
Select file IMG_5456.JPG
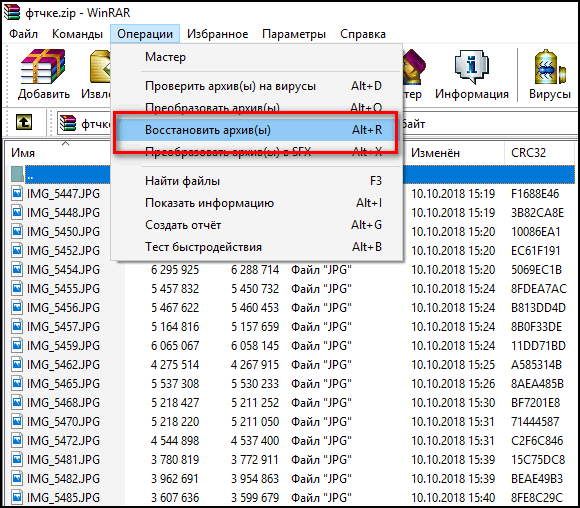63,307
